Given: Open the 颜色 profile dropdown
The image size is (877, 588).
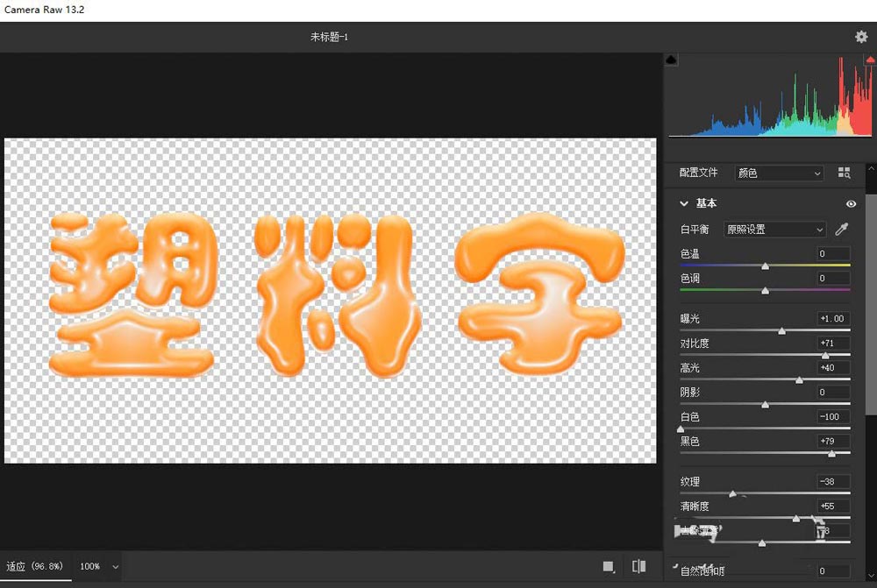Looking at the screenshot, I should [778, 173].
